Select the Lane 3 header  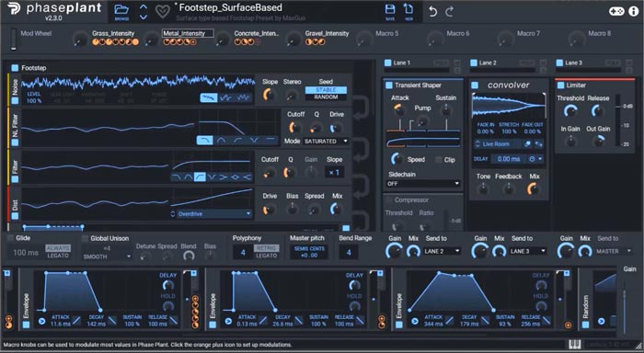(574, 63)
